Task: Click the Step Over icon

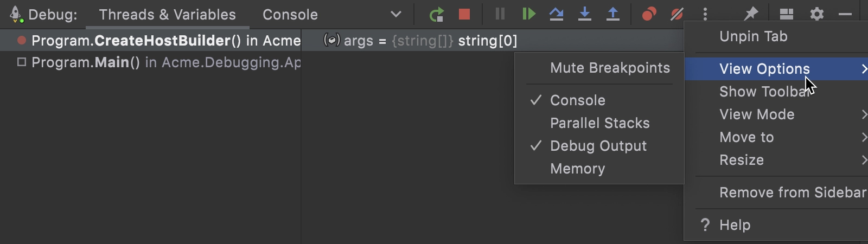Action: click(x=556, y=14)
